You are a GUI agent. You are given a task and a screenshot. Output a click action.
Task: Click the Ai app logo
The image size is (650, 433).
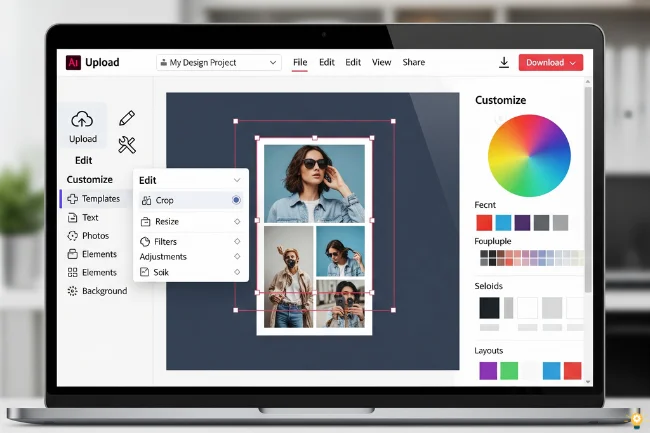[x=72, y=62]
